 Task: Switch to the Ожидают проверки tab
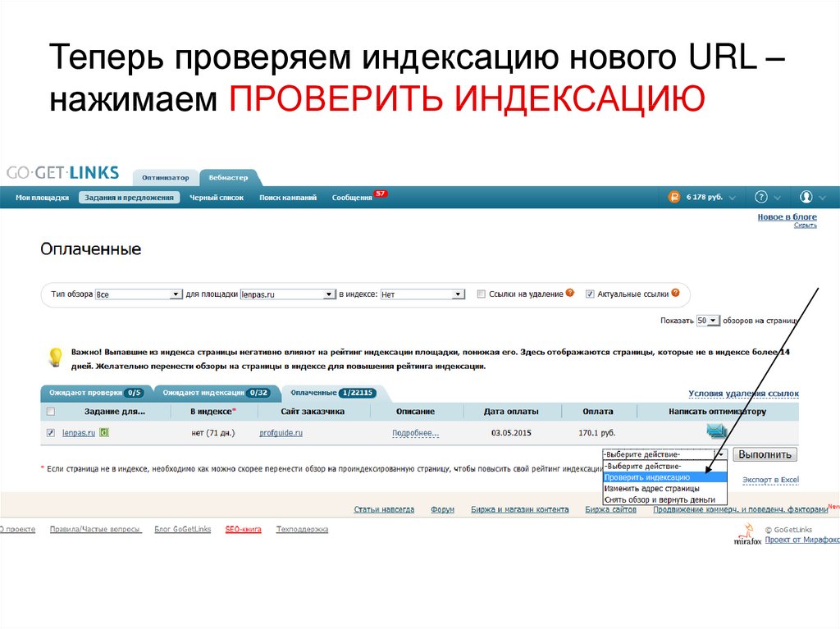pyautogui.click(x=96, y=393)
